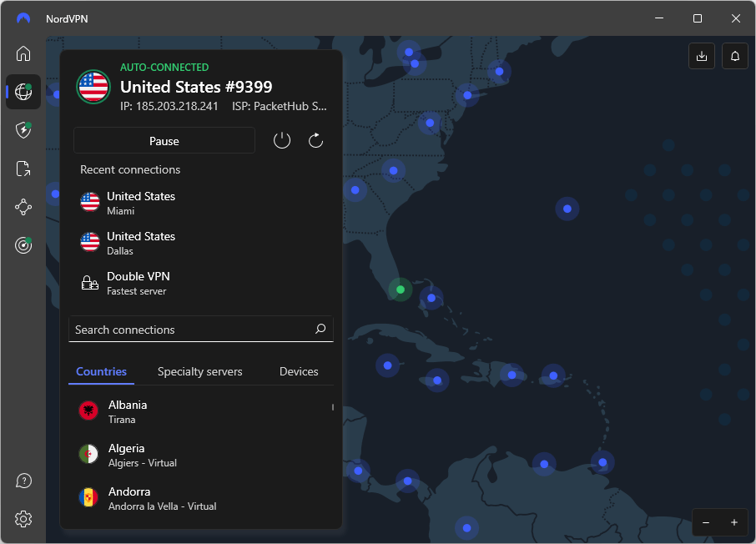Click the IP address 185.203.218.241 text
The height and width of the screenshot is (544, 756).
[x=169, y=106]
